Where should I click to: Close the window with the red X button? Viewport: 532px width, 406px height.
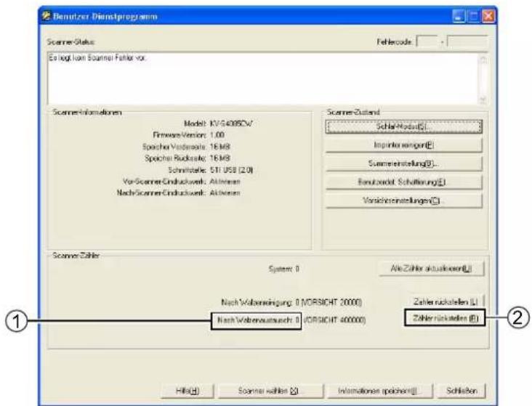[x=488, y=16]
